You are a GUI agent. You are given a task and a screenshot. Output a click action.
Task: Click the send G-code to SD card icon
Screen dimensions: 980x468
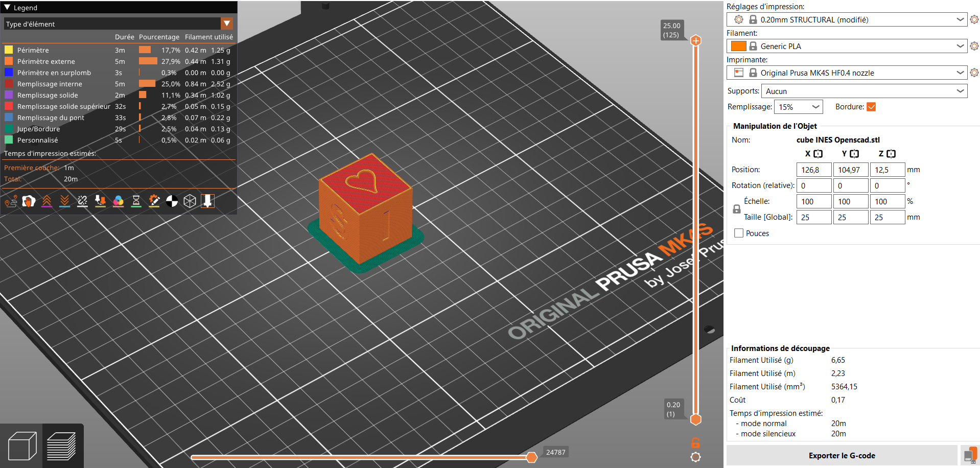(969, 455)
